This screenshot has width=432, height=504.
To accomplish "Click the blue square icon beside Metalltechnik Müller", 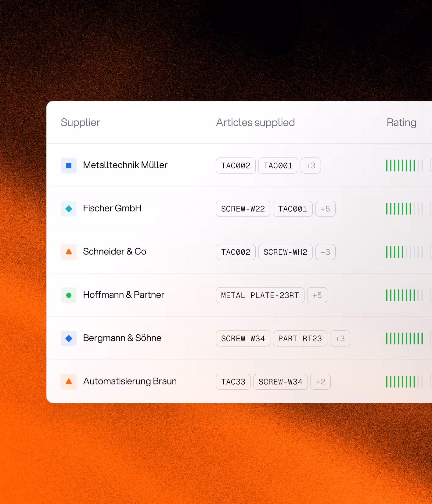I will 69,165.
